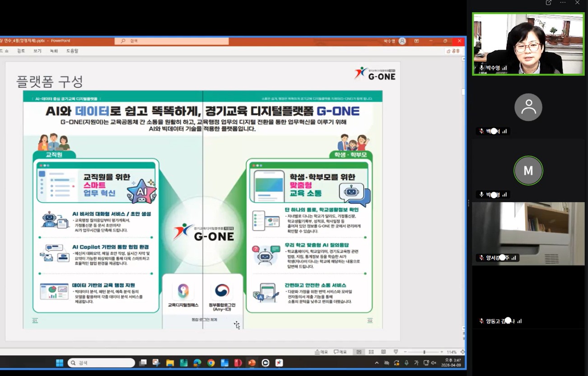Click the 학생 · 학부모 label on slide
588x376 pixels.
350,155
